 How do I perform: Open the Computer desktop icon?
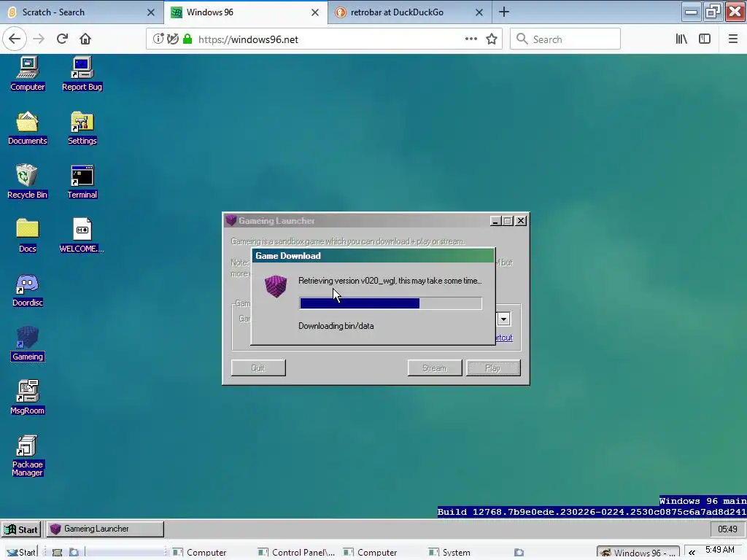pyautogui.click(x=28, y=73)
